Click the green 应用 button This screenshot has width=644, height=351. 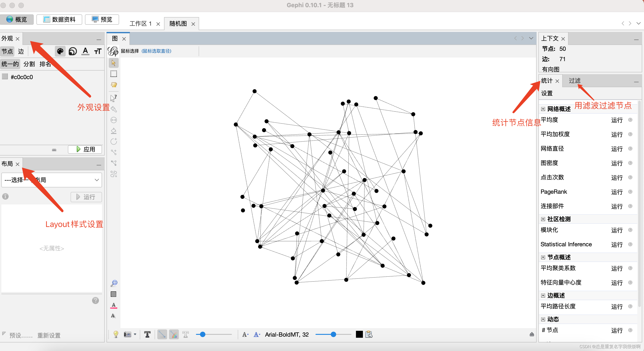(85, 149)
